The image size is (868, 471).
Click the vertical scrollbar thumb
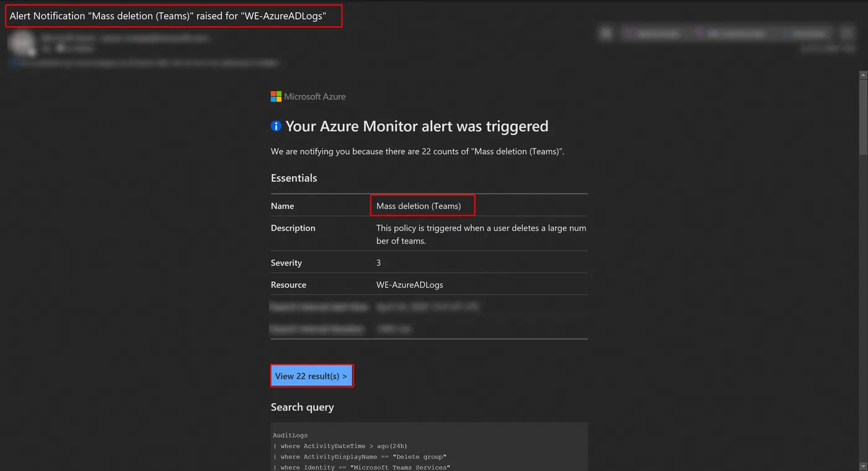pos(863,118)
